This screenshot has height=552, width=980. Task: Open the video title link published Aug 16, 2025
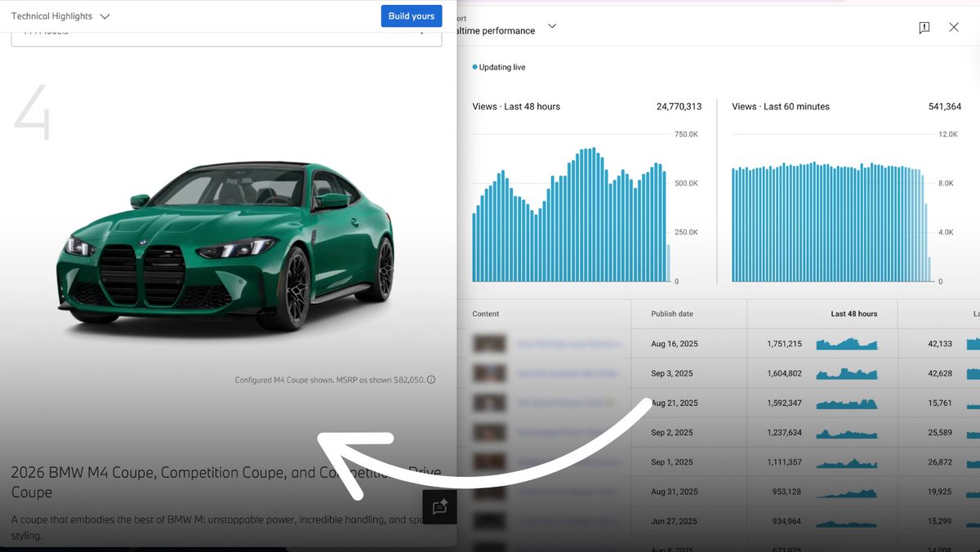(568, 344)
